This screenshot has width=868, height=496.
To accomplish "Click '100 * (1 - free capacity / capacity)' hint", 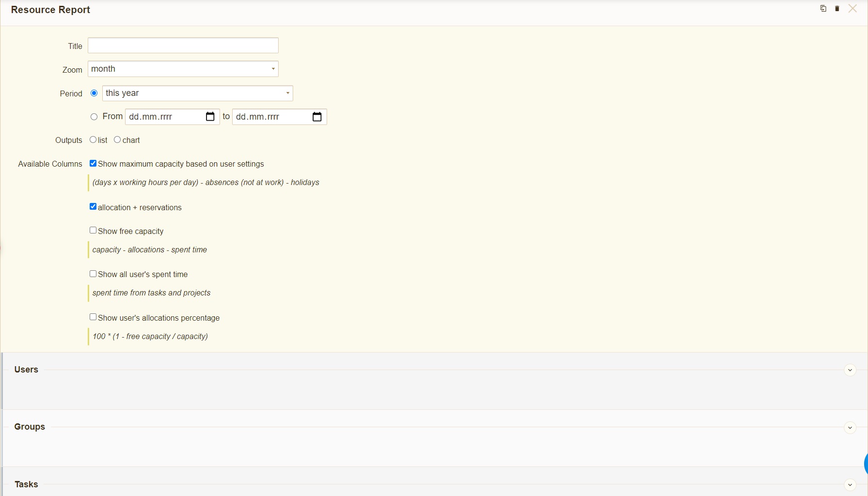I will point(150,336).
